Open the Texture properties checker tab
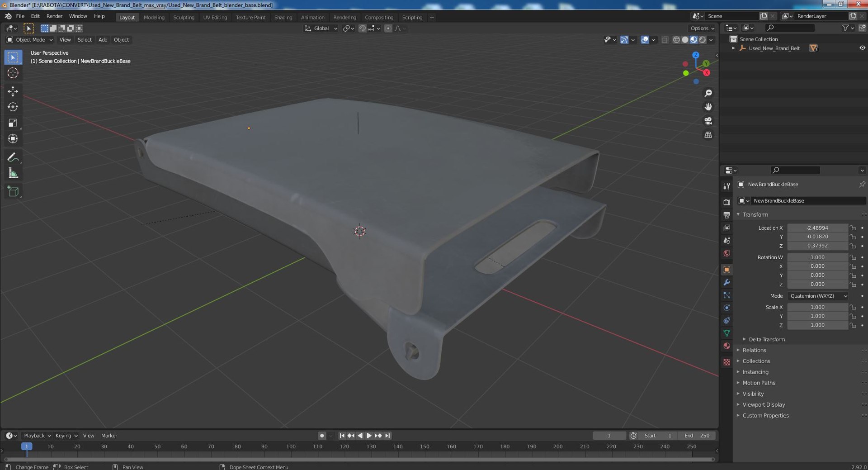Image resolution: width=868 pixels, height=470 pixels. (726, 362)
